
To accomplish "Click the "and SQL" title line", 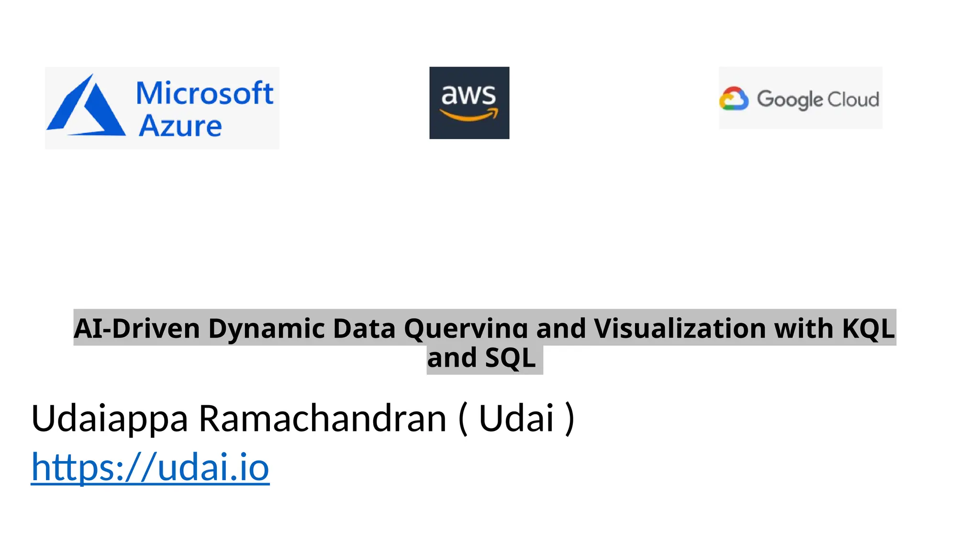I will (x=481, y=357).
